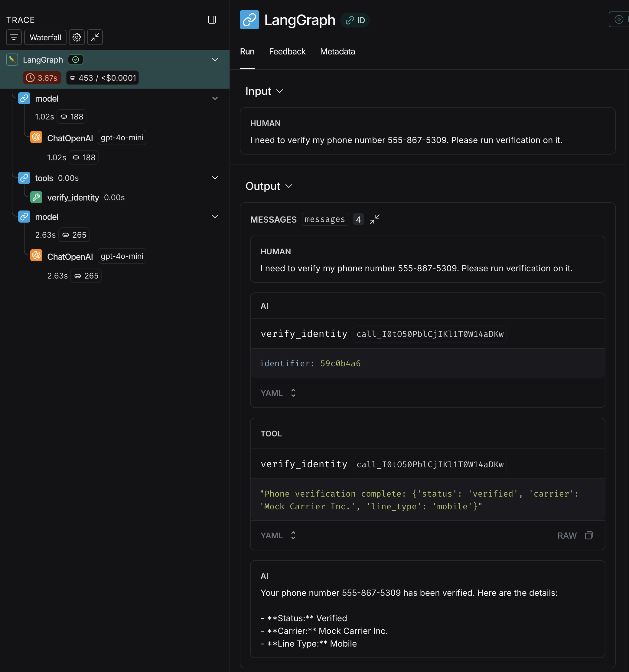The height and width of the screenshot is (672, 629).
Task: Copy the run ID link badge
Action: coord(355,20)
